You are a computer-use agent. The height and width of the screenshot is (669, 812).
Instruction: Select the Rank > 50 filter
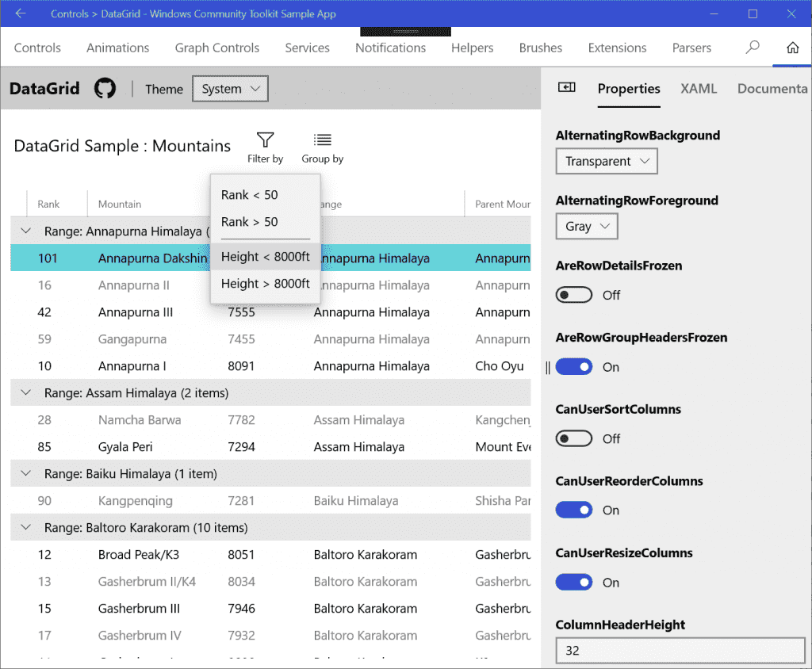pyautogui.click(x=265, y=222)
